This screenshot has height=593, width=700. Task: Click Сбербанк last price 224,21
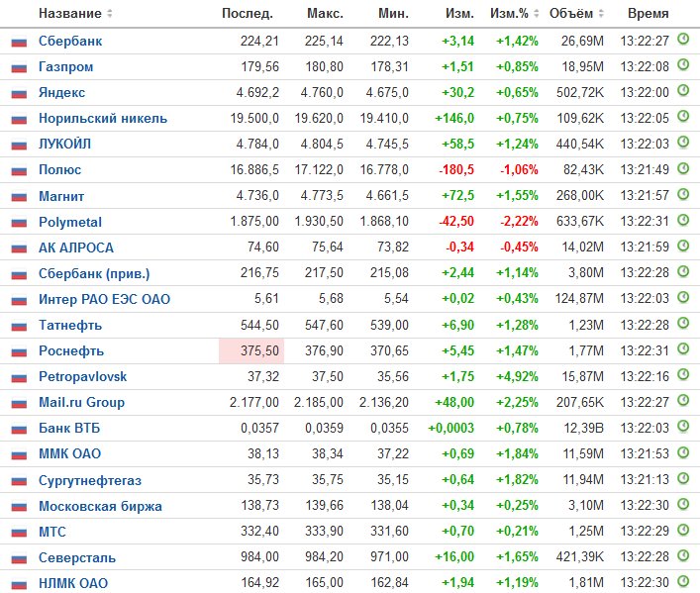pyautogui.click(x=259, y=41)
